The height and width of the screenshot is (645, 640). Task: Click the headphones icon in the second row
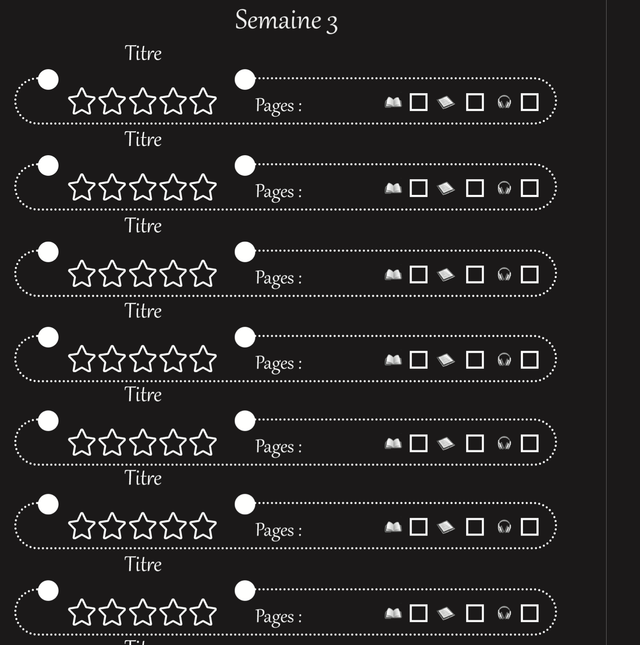(x=504, y=188)
